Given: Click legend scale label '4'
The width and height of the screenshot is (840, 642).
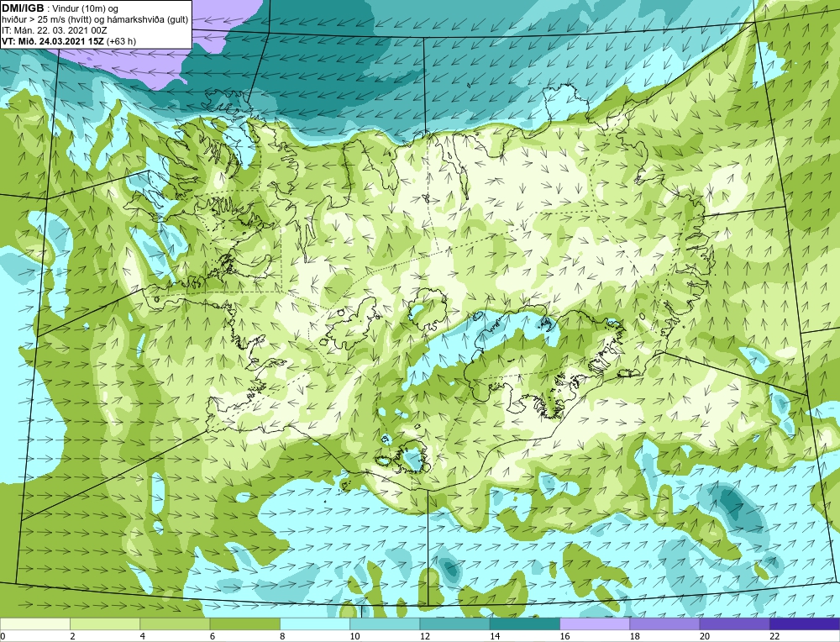Looking at the screenshot, I should [x=143, y=636].
